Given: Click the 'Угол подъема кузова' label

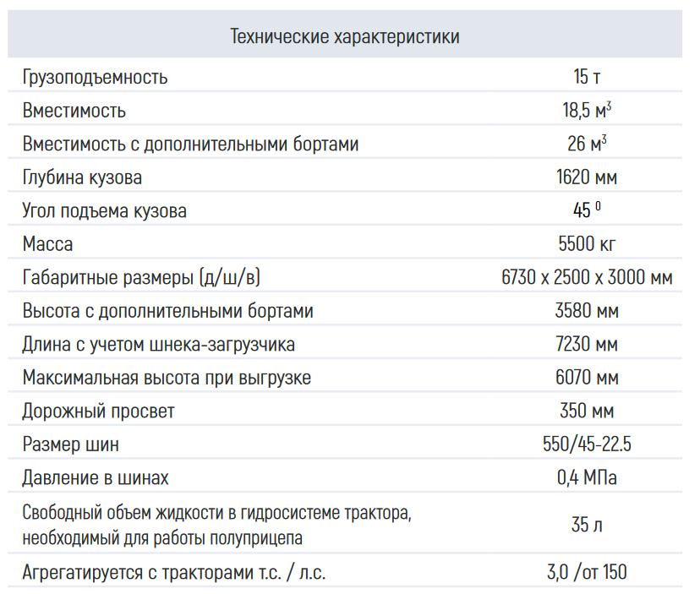Looking at the screenshot, I should 105,211.
